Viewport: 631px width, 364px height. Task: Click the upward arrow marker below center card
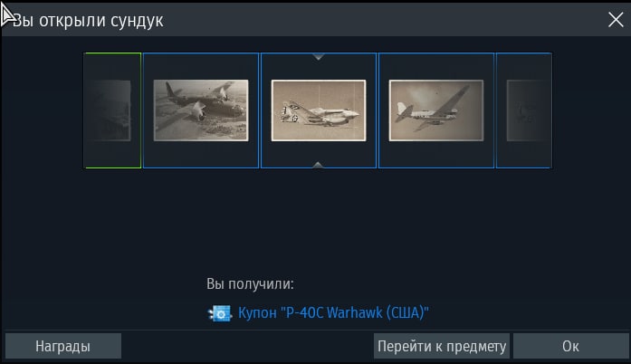click(x=318, y=164)
